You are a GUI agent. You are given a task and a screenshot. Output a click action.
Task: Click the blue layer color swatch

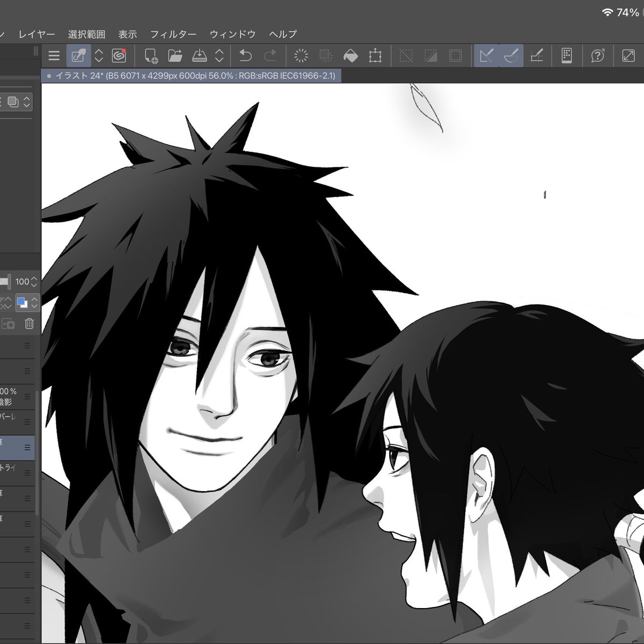(x=22, y=303)
